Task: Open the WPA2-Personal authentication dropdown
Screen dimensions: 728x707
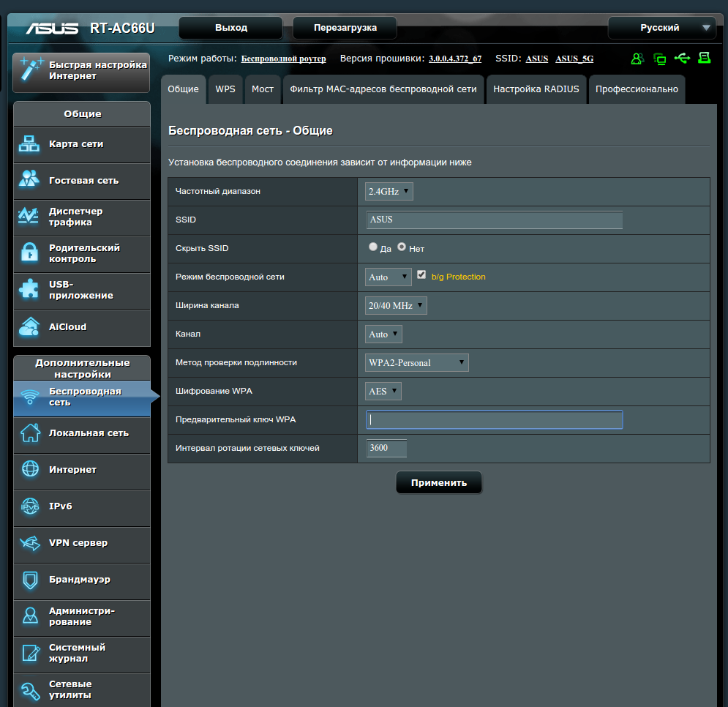Action: pos(416,363)
